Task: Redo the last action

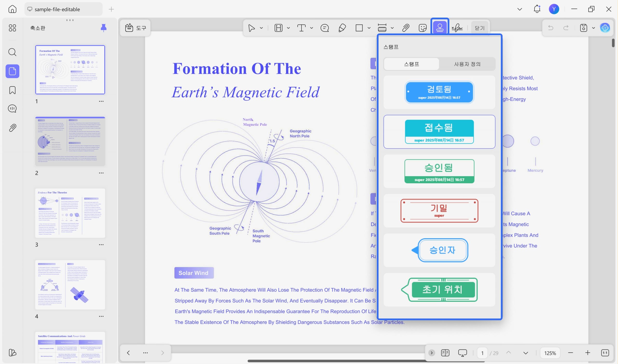Action: (566, 28)
